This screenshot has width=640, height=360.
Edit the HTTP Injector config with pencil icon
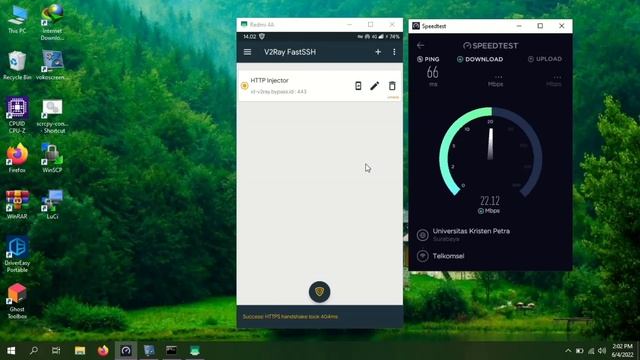[374, 86]
